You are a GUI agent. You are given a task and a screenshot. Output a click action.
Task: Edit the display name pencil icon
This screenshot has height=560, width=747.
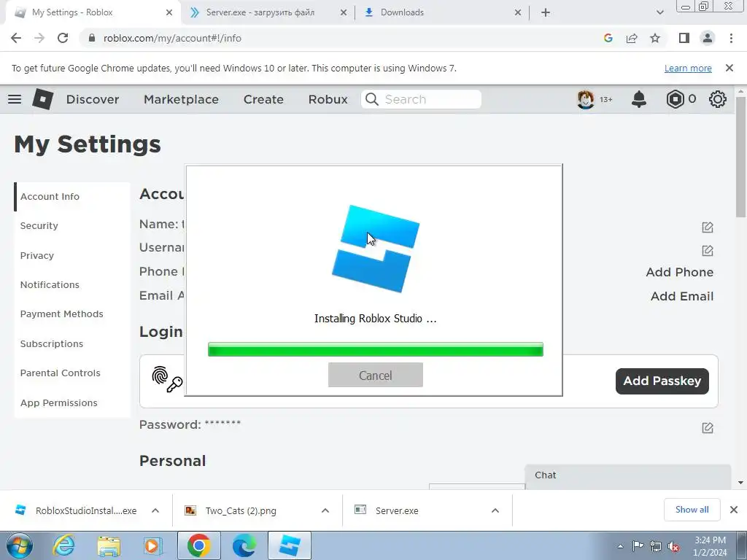708,227
